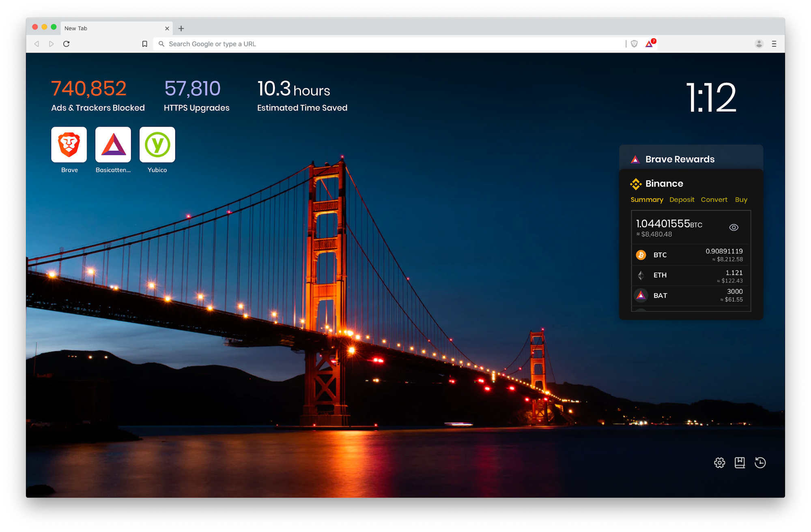
Task: Select the Summary tab in Binance
Action: tap(647, 199)
